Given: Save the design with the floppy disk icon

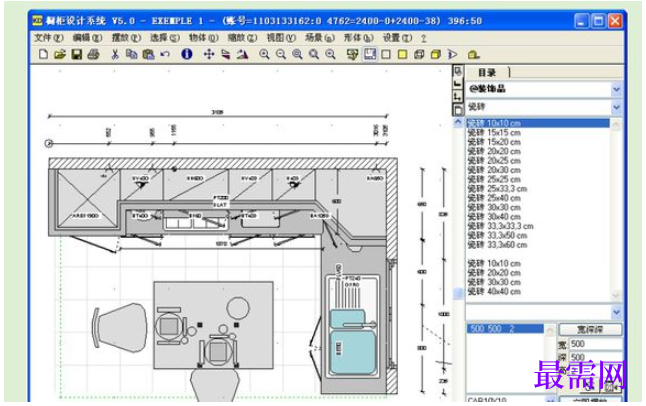Looking at the screenshot, I should pyautogui.click(x=77, y=54).
